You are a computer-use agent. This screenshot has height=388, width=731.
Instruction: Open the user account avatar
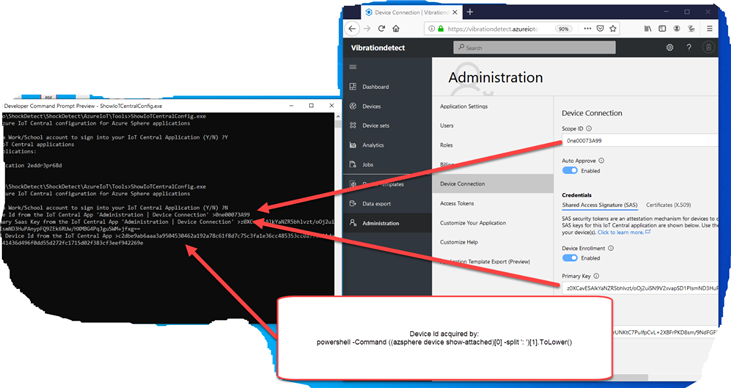(x=708, y=47)
